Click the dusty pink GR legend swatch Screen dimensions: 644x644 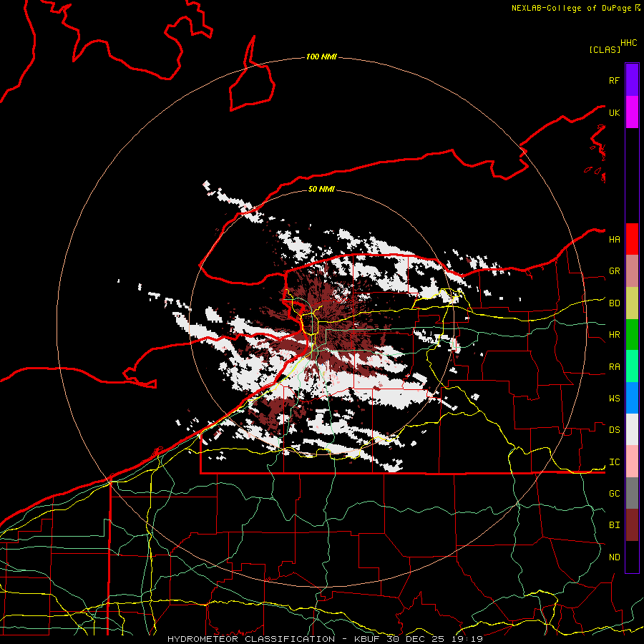[632, 270]
